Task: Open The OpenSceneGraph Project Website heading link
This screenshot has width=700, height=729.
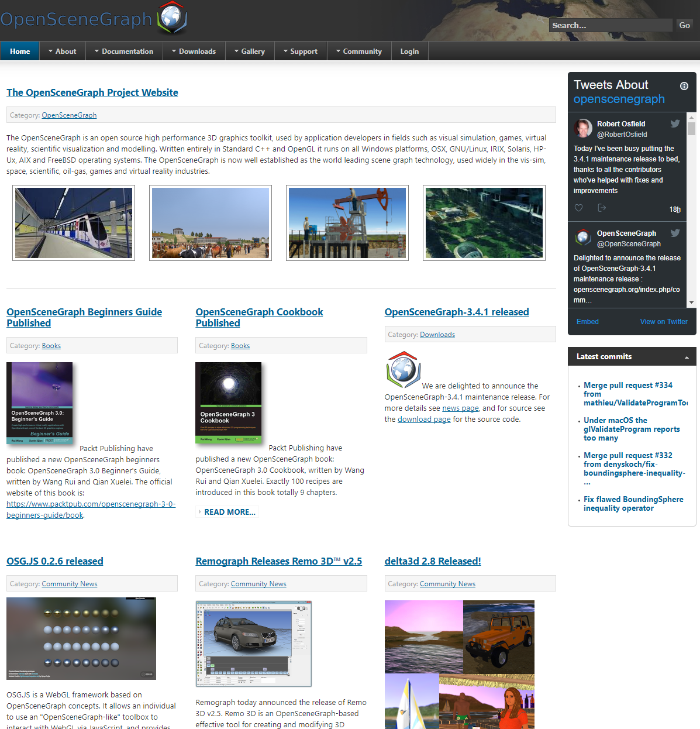Action: tap(92, 92)
